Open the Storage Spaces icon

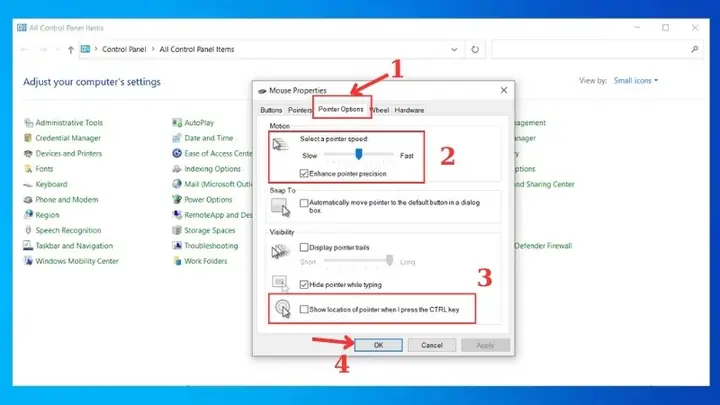coord(177,230)
